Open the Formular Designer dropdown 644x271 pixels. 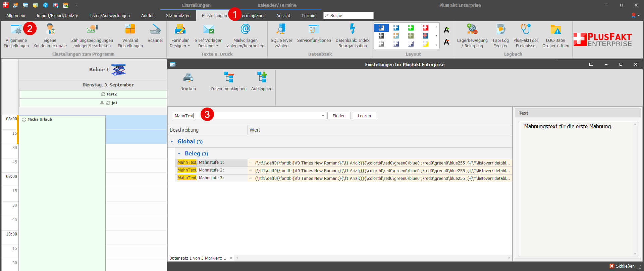point(180,36)
